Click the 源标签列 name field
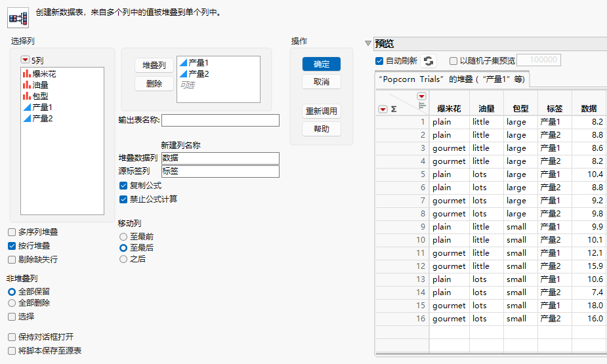 220,171
